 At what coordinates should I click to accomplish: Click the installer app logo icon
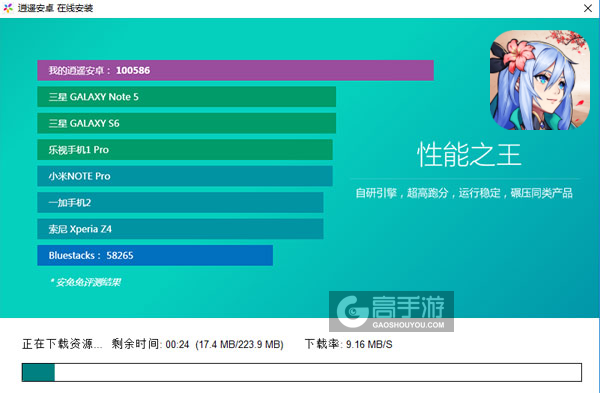click(x=8, y=8)
